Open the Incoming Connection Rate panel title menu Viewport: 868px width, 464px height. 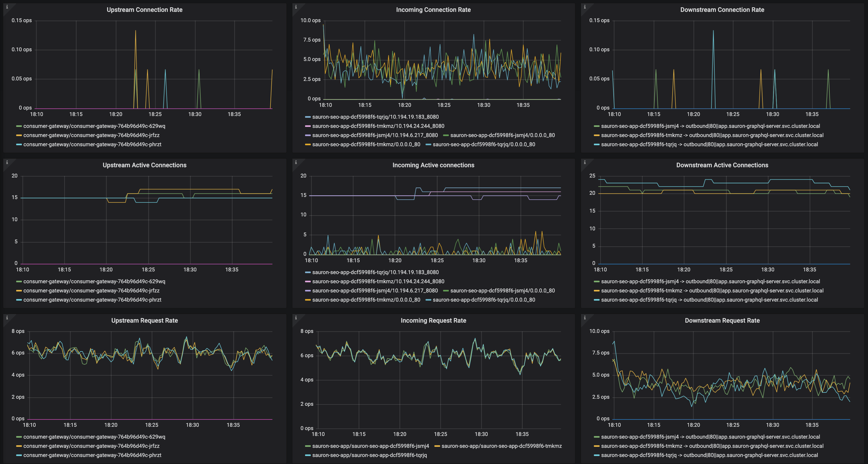(433, 10)
